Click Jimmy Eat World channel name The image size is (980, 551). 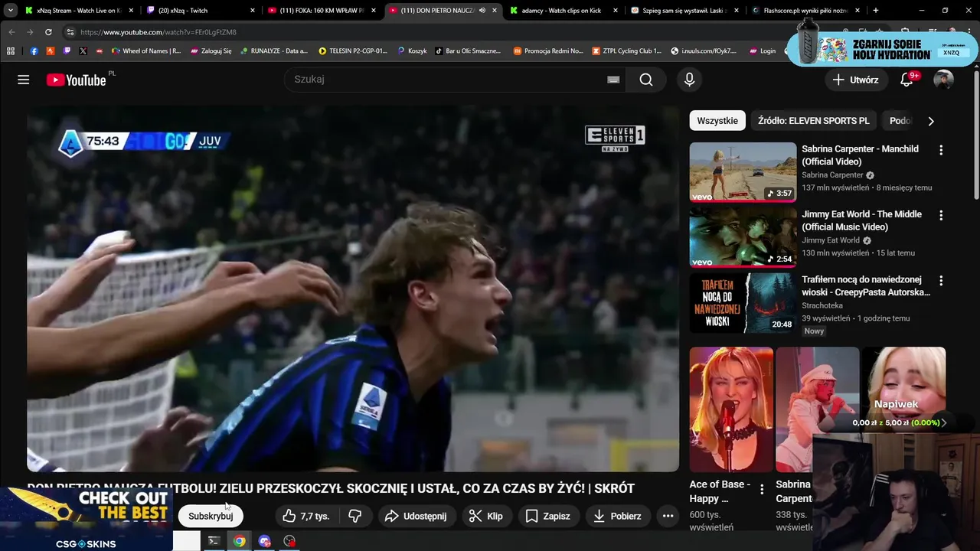pyautogui.click(x=831, y=240)
